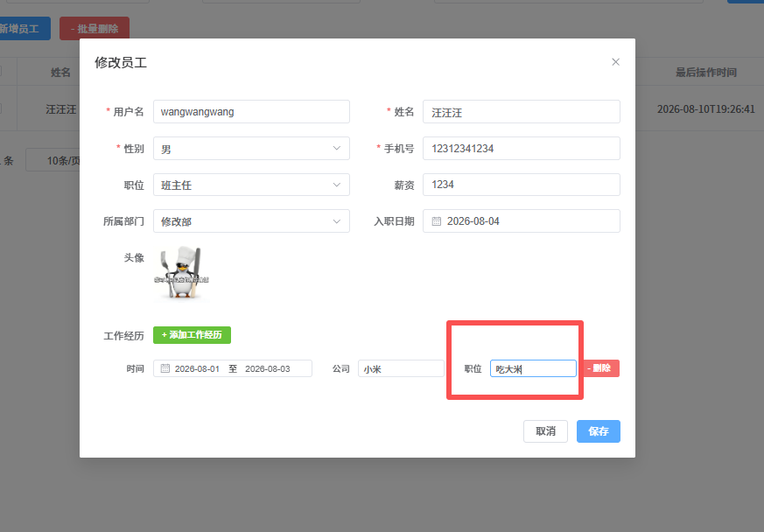Click the 修改员工 dialog title
This screenshot has height=532, width=764.
pos(121,62)
